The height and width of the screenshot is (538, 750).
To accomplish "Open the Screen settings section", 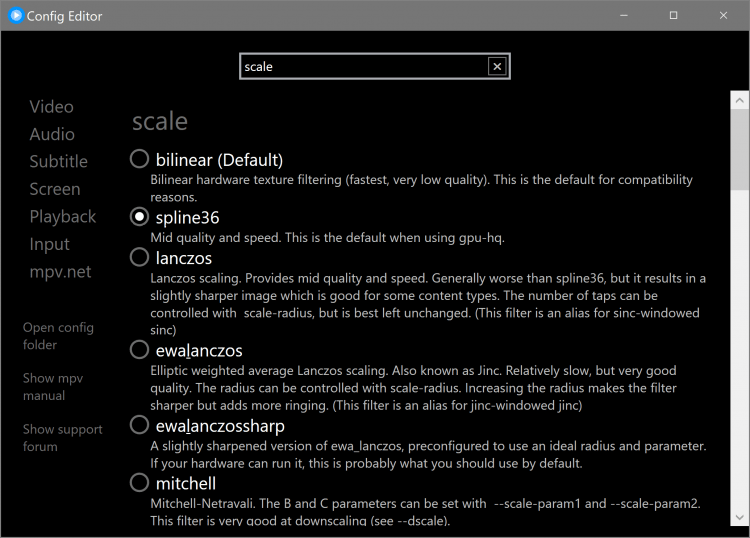I will pyautogui.click(x=55, y=189).
